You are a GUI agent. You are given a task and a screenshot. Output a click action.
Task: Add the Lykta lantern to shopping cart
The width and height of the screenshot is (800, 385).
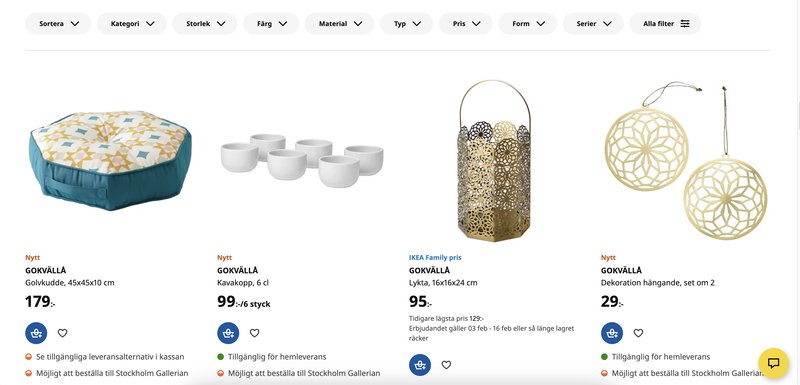(420, 365)
